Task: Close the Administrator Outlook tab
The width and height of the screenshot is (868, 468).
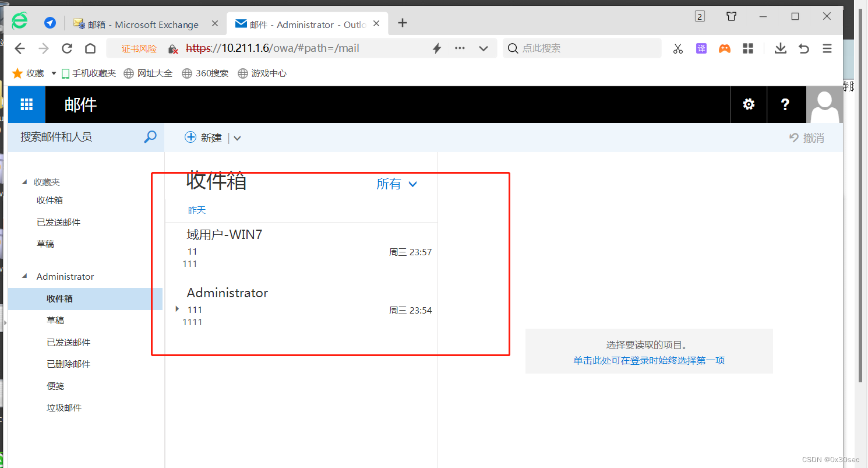Action: pyautogui.click(x=376, y=23)
